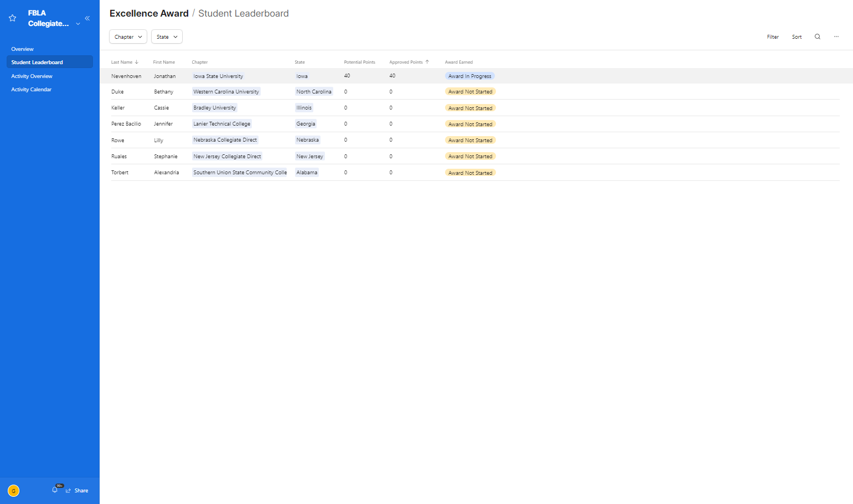Go to Activity Overview page

[32, 76]
